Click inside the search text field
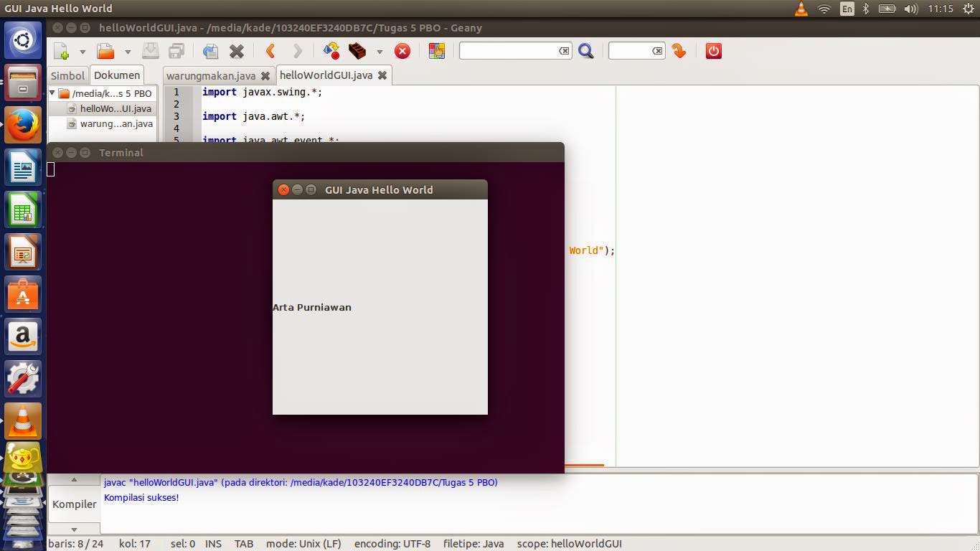The width and height of the screenshot is (980, 551). 513,51
